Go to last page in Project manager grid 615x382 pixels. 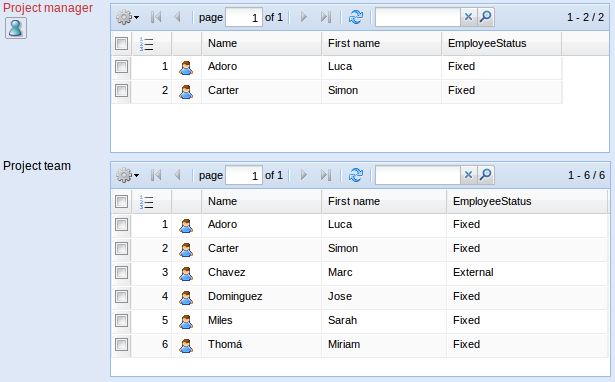pos(326,17)
